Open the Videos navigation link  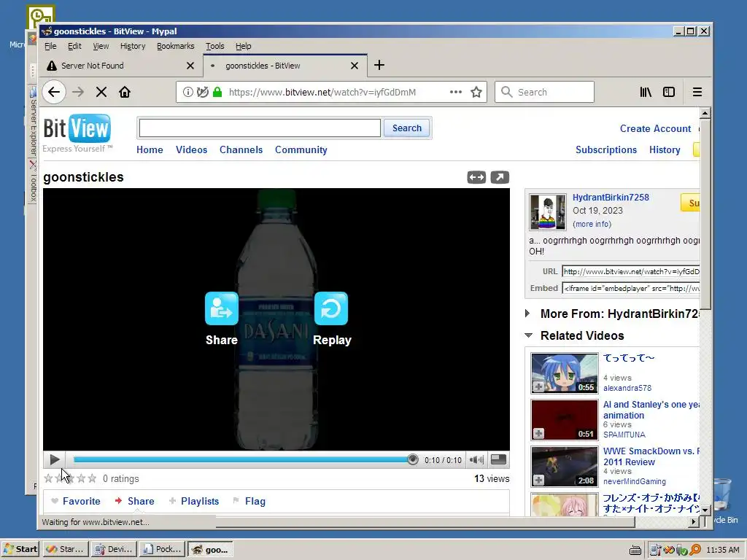click(192, 149)
